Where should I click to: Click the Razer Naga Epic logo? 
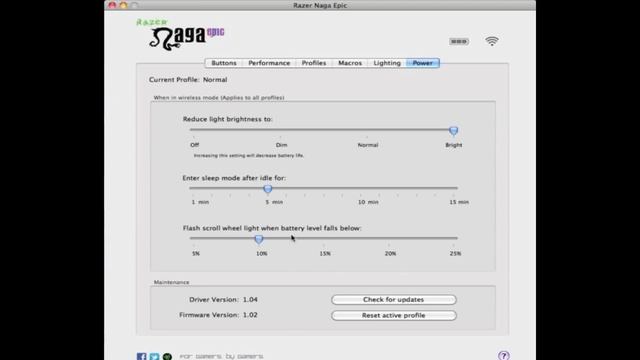point(180,35)
